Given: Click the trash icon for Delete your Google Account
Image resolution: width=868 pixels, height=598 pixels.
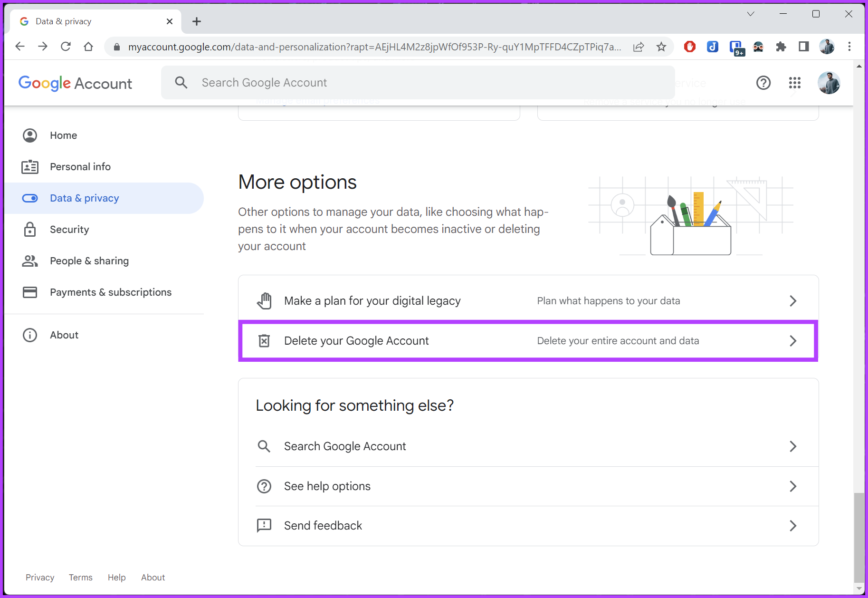Looking at the screenshot, I should pos(264,341).
